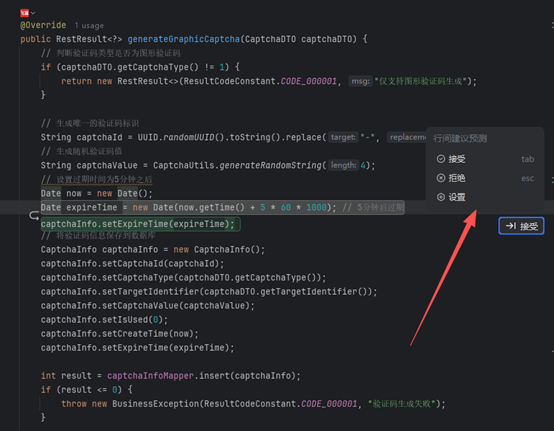Viewport: 554px width, 431px height.
Task: Click the green highlighted suggested setExpireTime line
Action: [x=140, y=224]
